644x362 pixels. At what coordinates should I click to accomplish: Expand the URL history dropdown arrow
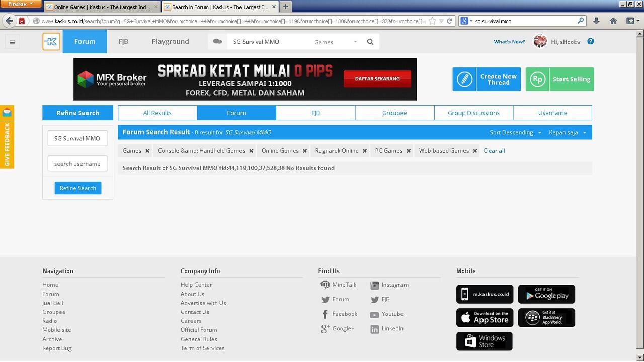441,21
